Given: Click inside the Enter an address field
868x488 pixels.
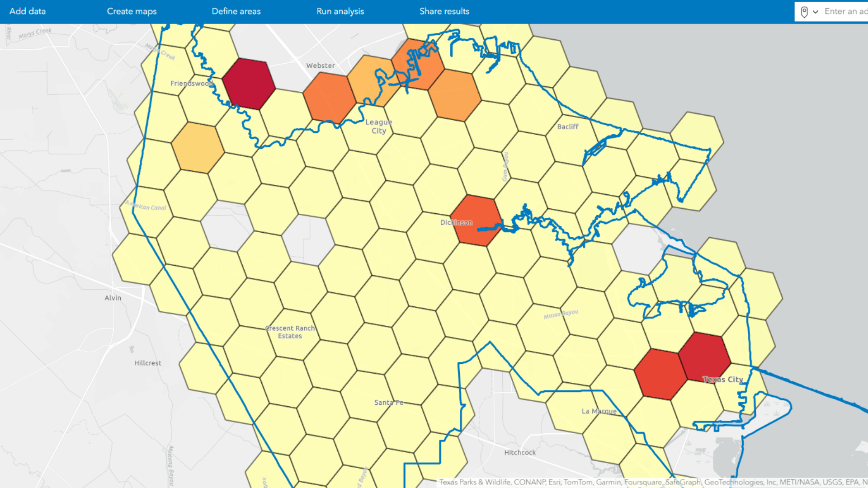Looking at the screenshot, I should [x=845, y=12].
